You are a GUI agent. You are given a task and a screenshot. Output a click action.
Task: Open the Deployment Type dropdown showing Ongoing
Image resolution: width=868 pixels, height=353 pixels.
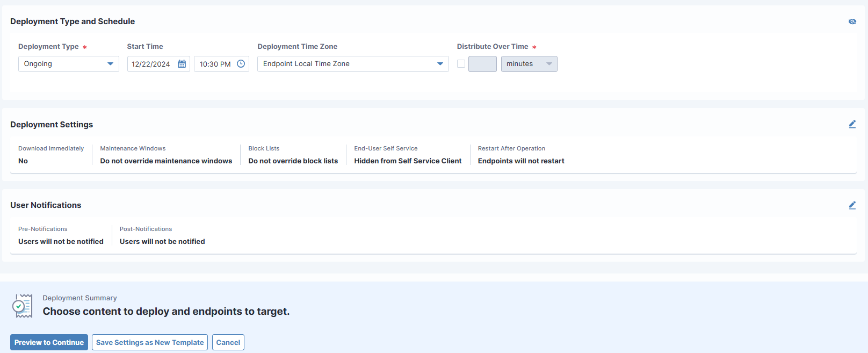(69, 64)
